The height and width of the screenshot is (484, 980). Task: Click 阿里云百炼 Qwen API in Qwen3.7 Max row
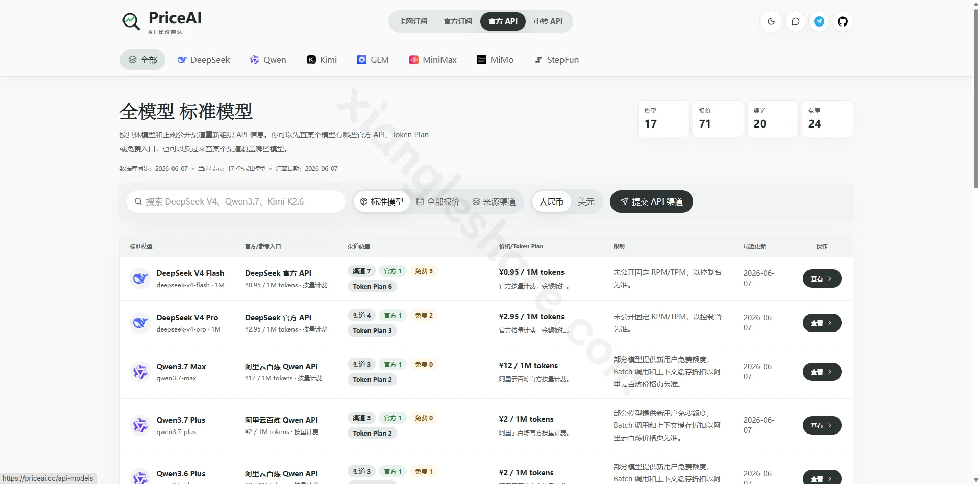coord(281,366)
